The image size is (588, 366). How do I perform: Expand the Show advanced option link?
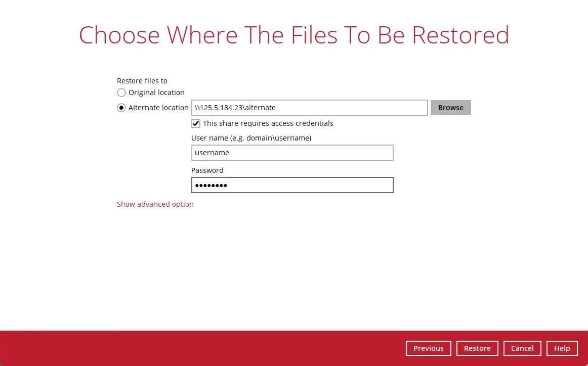click(155, 204)
